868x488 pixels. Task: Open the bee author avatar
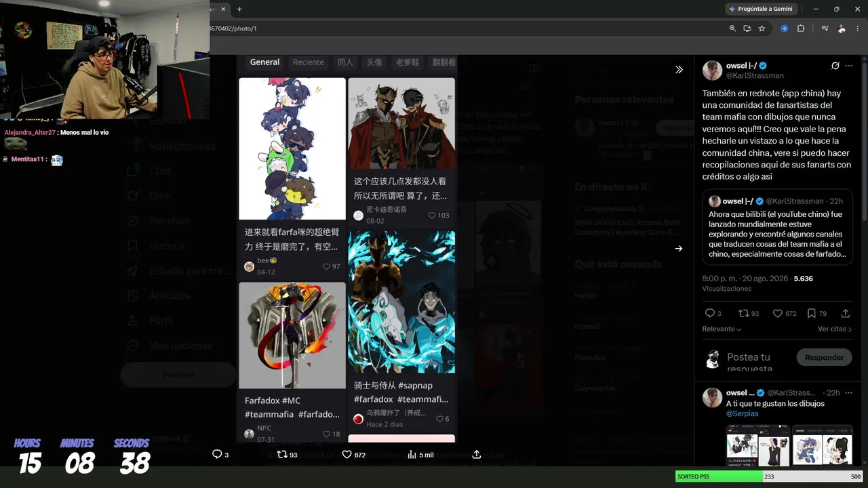point(249,266)
